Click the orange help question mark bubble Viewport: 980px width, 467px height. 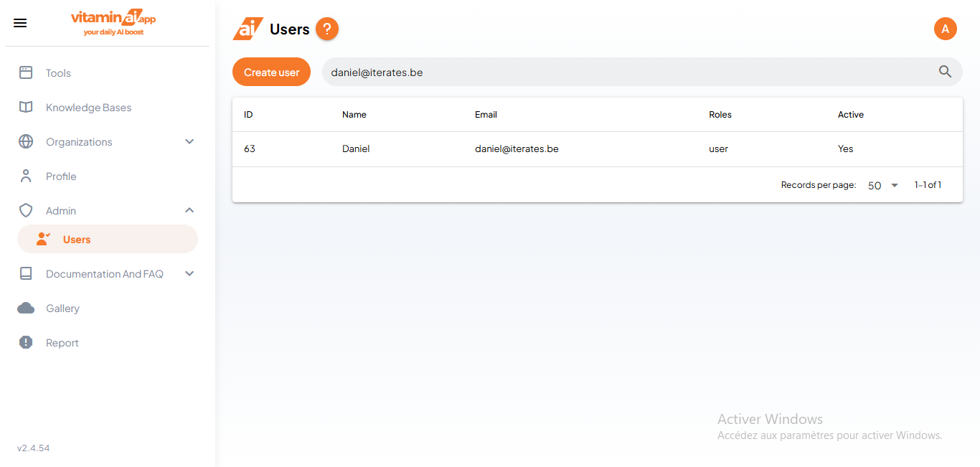tap(327, 29)
